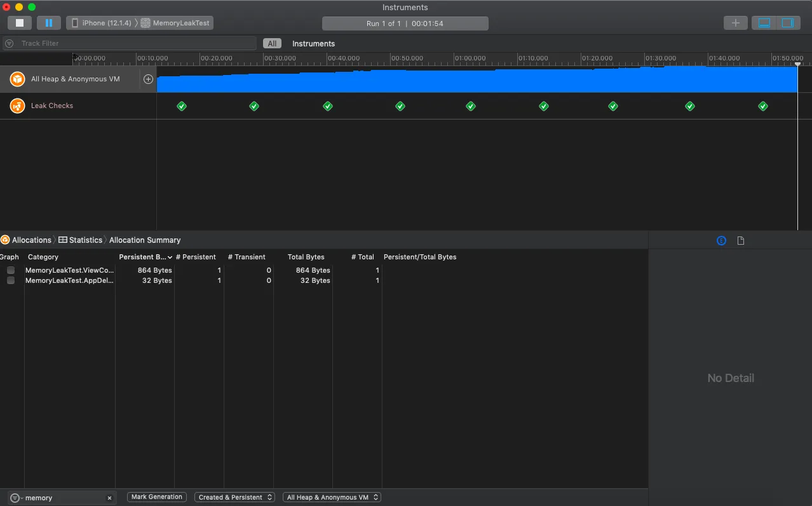Click the All Heap & Anonymous VM allocations icon
812x506 pixels.
(17, 79)
